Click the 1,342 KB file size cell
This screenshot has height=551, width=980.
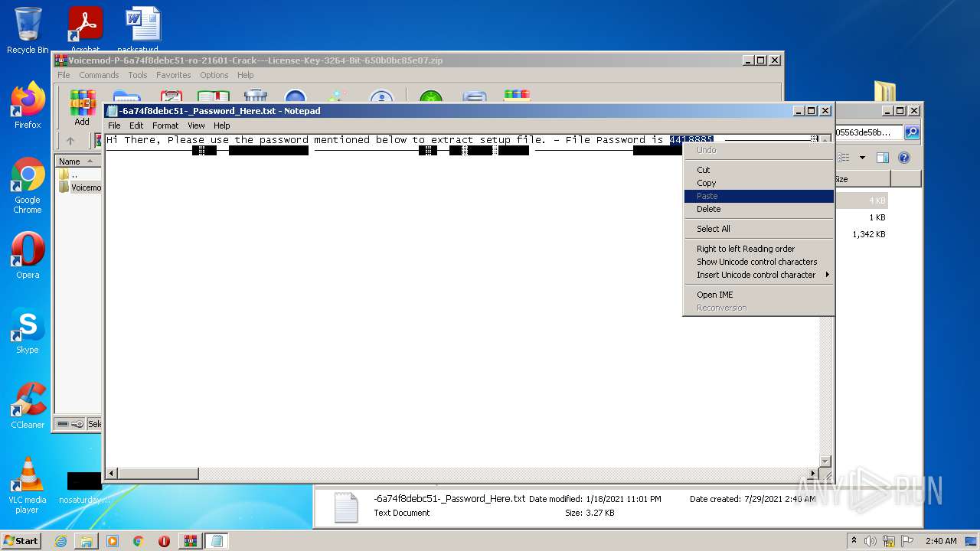[868, 234]
